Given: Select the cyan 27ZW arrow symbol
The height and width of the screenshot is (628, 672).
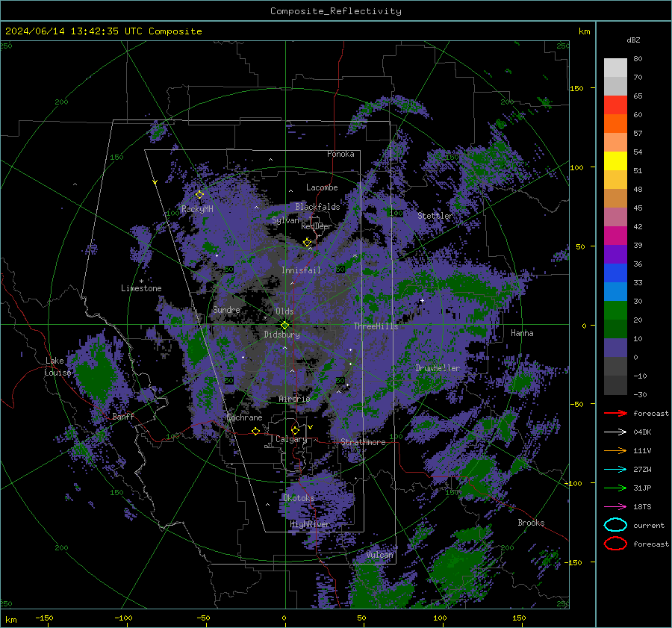Looking at the screenshot, I should (615, 470).
